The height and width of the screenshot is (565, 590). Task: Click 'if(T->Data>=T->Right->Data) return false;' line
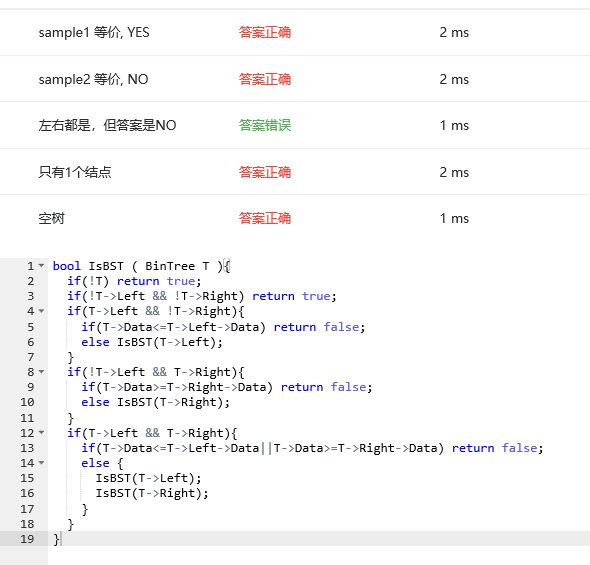click(227, 387)
